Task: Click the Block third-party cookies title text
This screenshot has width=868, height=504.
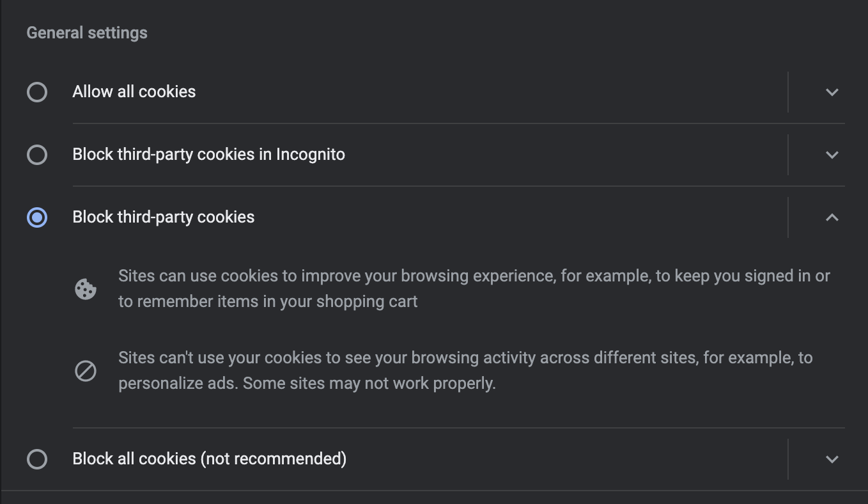Action: (x=163, y=217)
